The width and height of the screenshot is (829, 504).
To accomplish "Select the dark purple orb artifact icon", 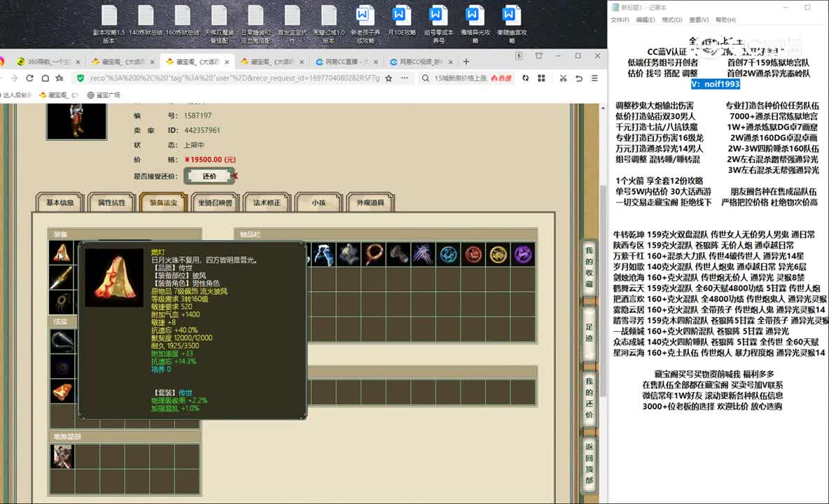I will point(62,366).
